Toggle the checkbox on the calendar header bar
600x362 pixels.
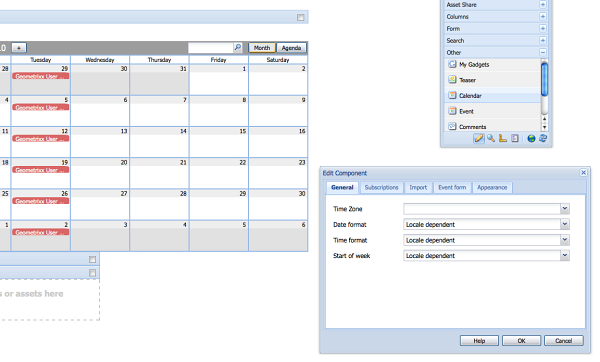coord(301,18)
